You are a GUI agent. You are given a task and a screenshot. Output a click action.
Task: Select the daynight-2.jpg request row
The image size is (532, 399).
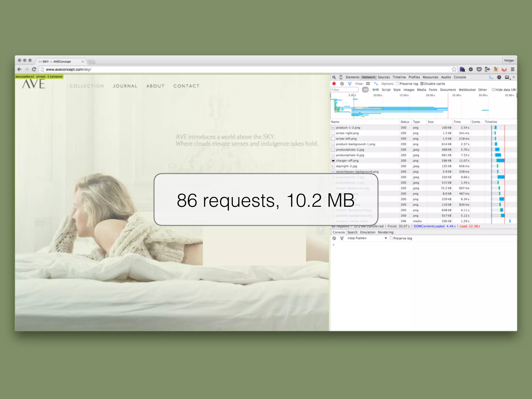423,166
